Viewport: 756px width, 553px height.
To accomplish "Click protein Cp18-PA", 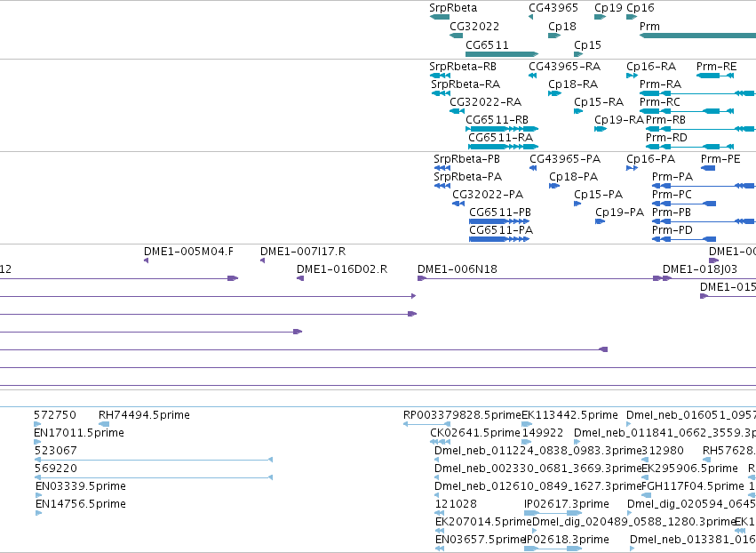I will pyautogui.click(x=554, y=186).
